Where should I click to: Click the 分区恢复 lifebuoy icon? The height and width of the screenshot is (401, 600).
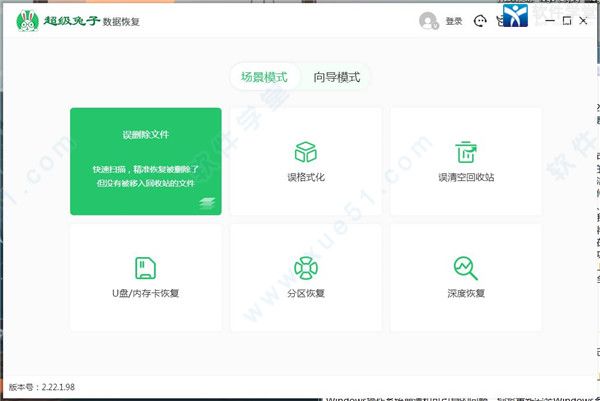pyautogui.click(x=306, y=268)
